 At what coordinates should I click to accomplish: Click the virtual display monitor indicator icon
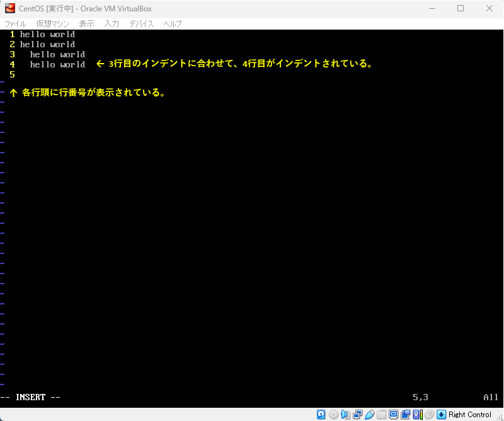[x=393, y=414]
